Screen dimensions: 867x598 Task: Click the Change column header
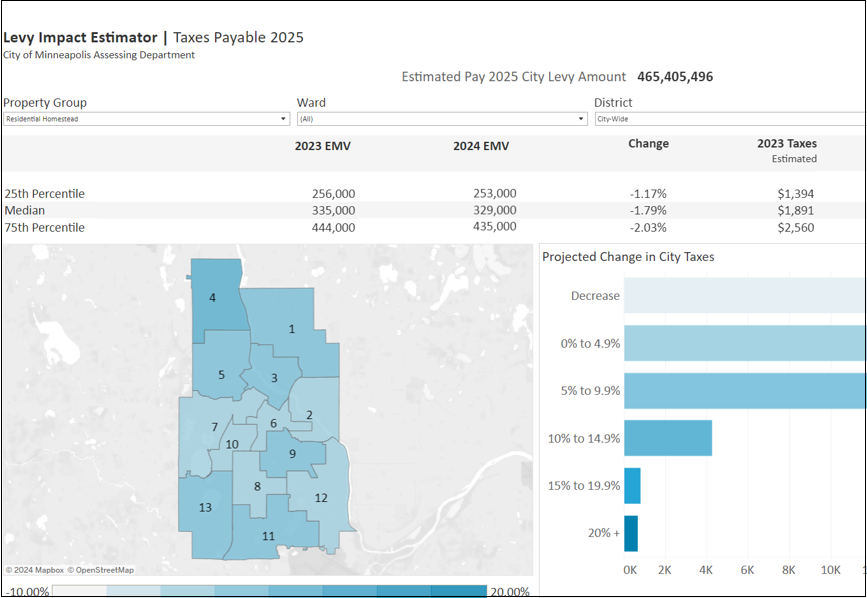(x=648, y=144)
